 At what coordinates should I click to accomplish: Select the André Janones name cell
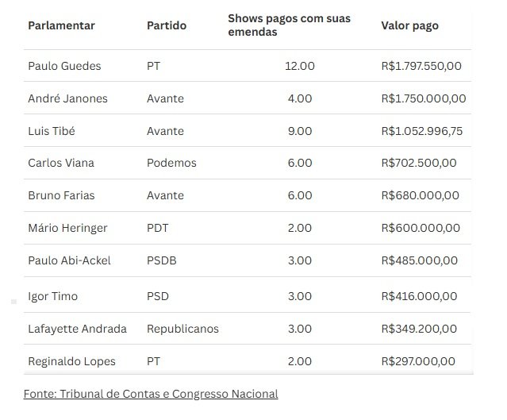pos(67,98)
